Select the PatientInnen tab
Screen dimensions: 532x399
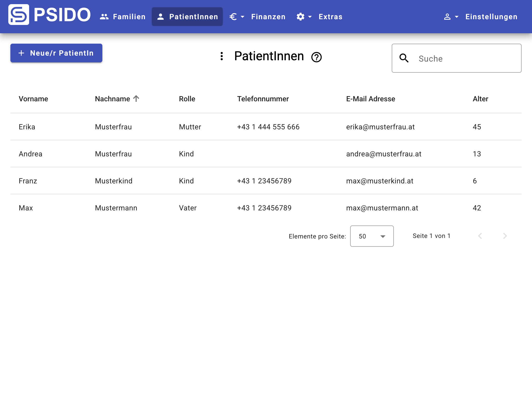point(187,17)
